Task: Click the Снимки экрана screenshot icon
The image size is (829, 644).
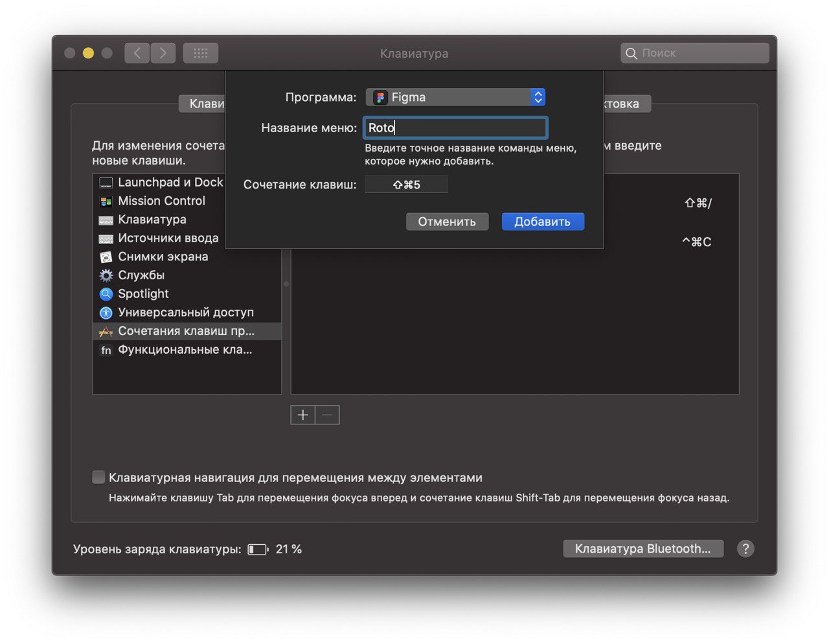Action: click(x=106, y=257)
